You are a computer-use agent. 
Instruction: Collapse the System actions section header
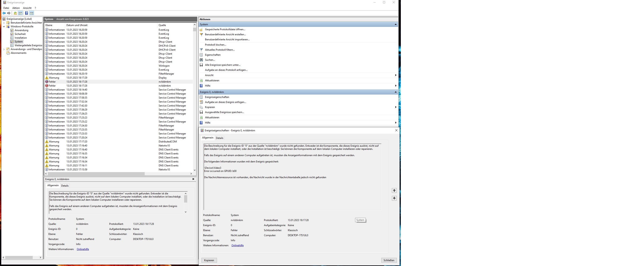396,24
